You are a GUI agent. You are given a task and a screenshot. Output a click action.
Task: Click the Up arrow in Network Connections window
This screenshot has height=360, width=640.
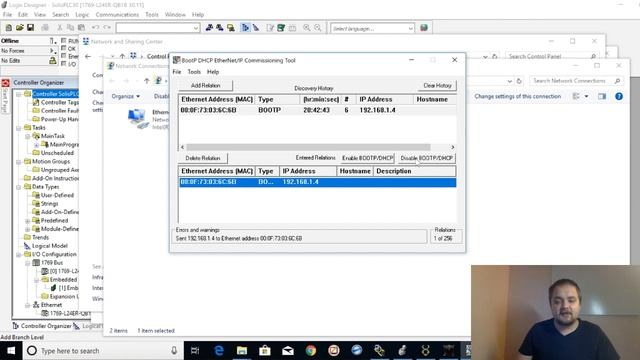pyautogui.click(x=147, y=81)
